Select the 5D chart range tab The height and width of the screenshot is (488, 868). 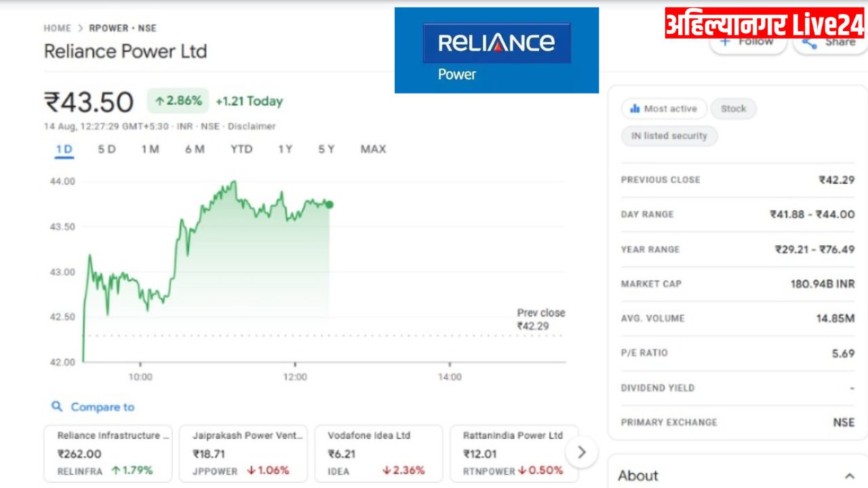(x=106, y=149)
